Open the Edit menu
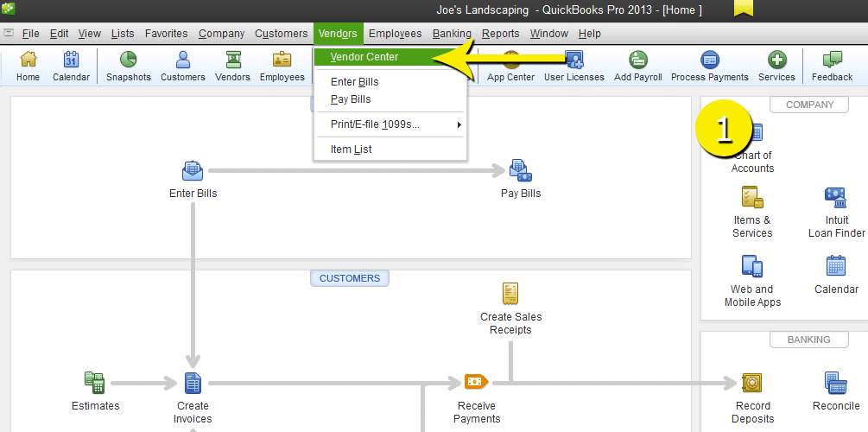Image resolution: width=868 pixels, height=432 pixels. [x=59, y=34]
